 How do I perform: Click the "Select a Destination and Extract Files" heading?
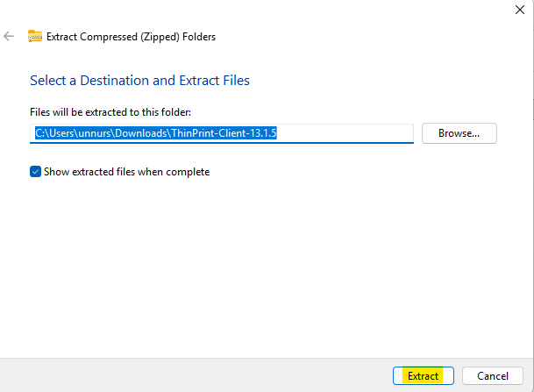139,81
